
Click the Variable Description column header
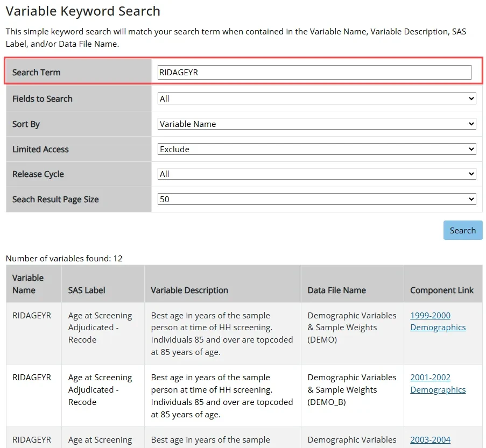[x=189, y=290]
